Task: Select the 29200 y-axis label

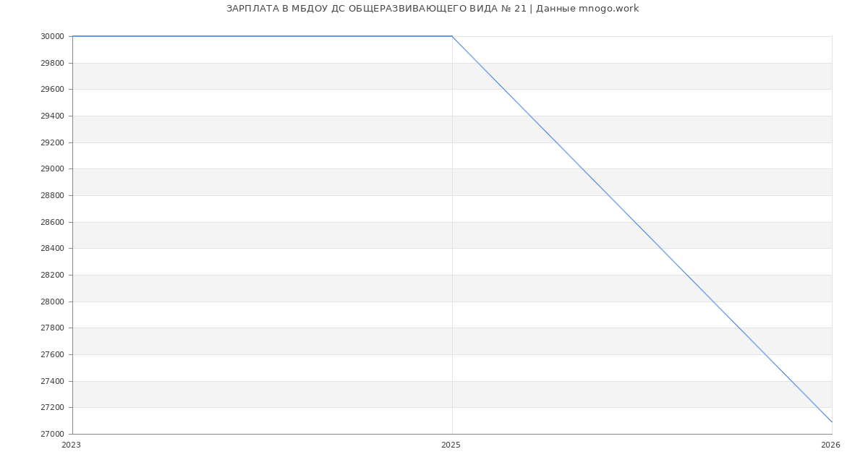Action: point(53,143)
